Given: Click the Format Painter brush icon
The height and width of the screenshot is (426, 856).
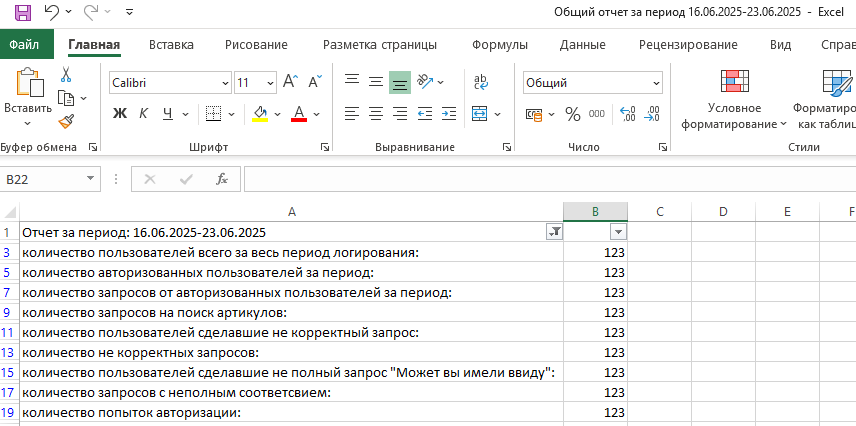Looking at the screenshot, I should pyautogui.click(x=66, y=121).
